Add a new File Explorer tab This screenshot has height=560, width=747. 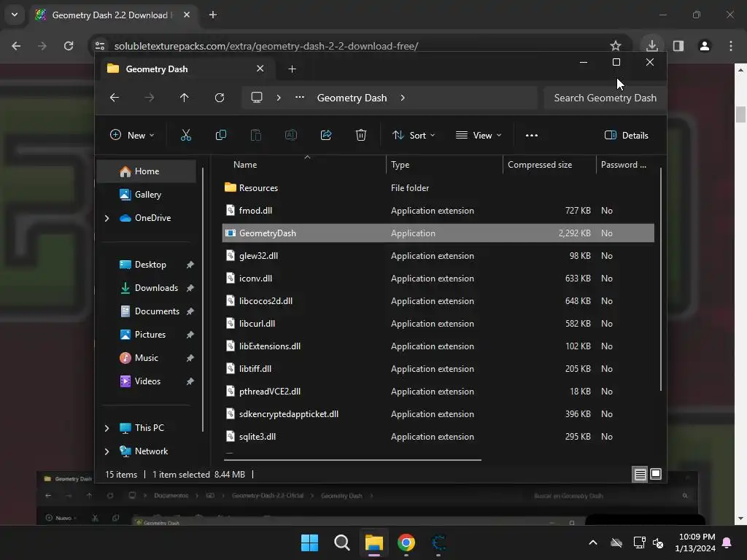coord(292,69)
